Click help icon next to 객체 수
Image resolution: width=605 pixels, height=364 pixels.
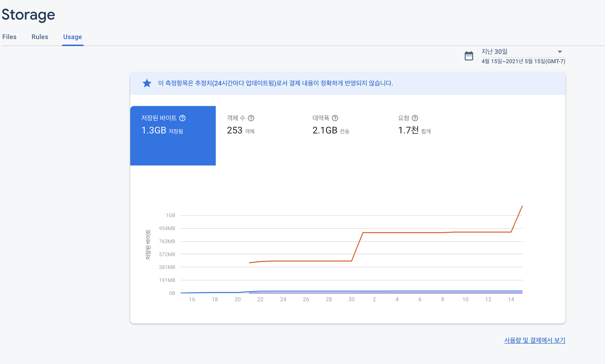coord(251,118)
